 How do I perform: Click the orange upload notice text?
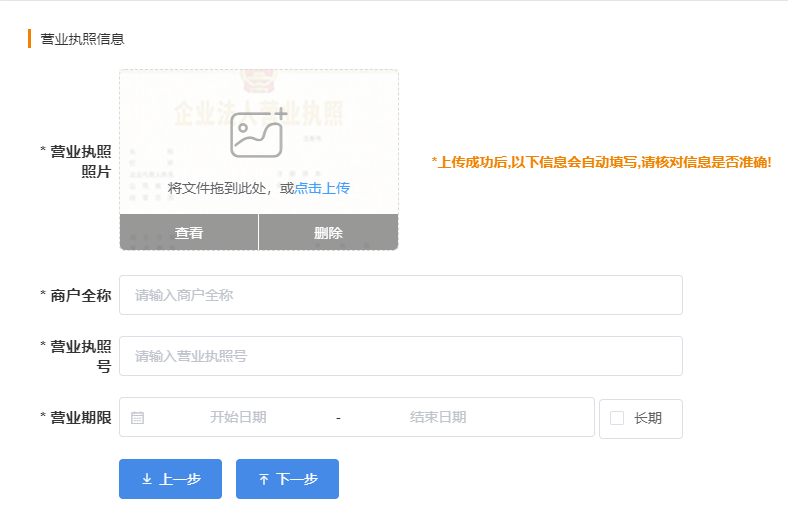[601, 162]
